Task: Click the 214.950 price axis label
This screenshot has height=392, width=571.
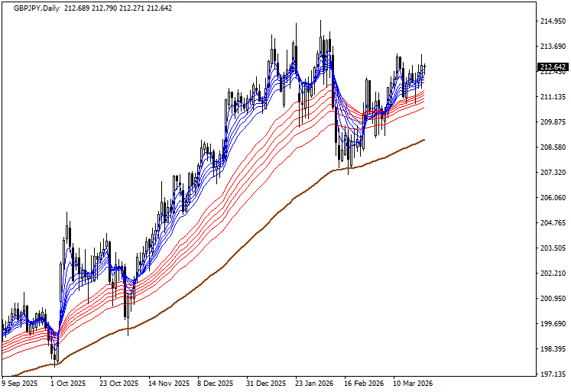Action: tap(551, 21)
